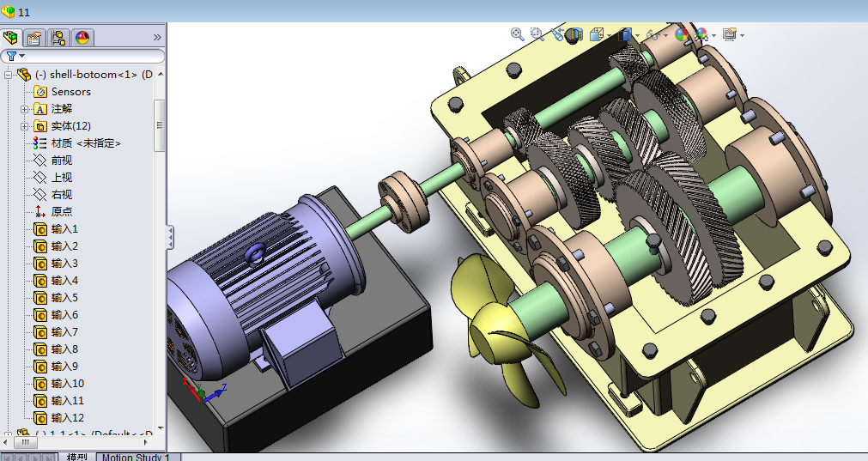Toggle the Section View tool

[574, 35]
